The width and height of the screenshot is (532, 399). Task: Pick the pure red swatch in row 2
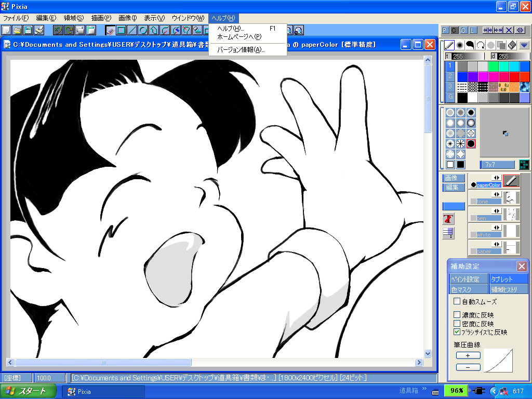514,76
